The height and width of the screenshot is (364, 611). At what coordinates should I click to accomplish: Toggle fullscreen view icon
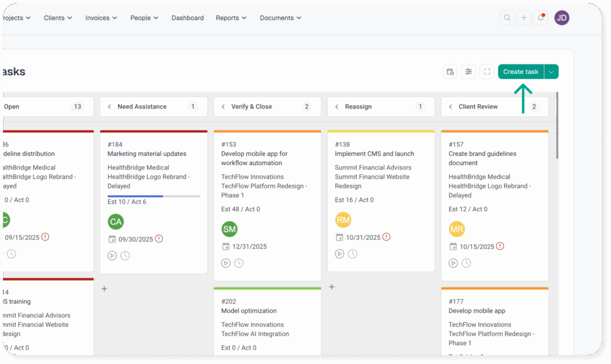(487, 72)
